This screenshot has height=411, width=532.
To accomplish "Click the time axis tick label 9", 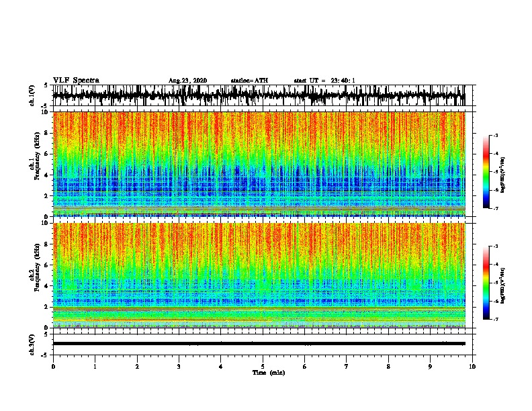I will (x=430, y=367).
